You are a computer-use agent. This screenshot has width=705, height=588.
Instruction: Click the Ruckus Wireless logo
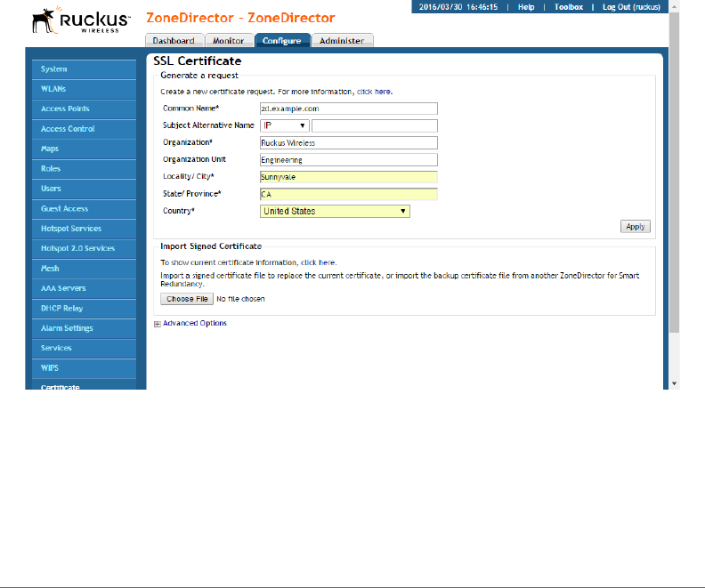click(81, 20)
